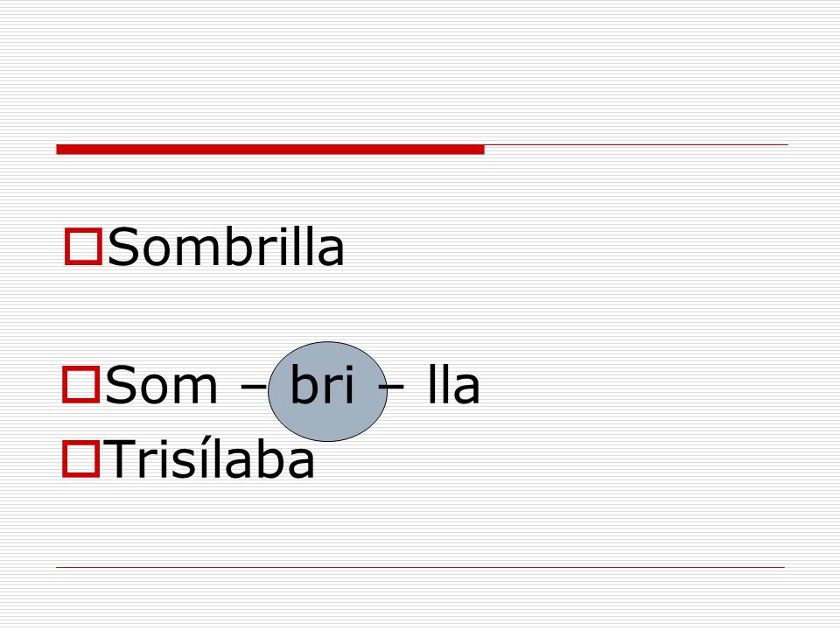
Task: Click the dash between bri and lla
Action: click(x=395, y=385)
